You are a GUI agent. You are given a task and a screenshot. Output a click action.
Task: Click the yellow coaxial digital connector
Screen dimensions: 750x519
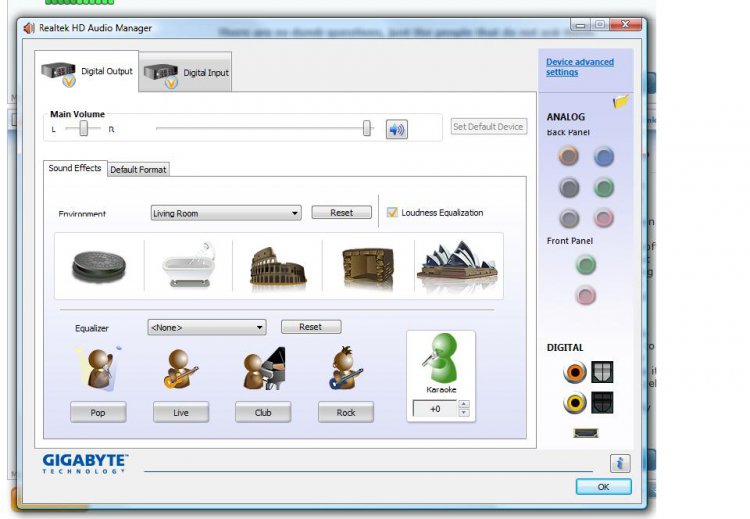(x=574, y=403)
